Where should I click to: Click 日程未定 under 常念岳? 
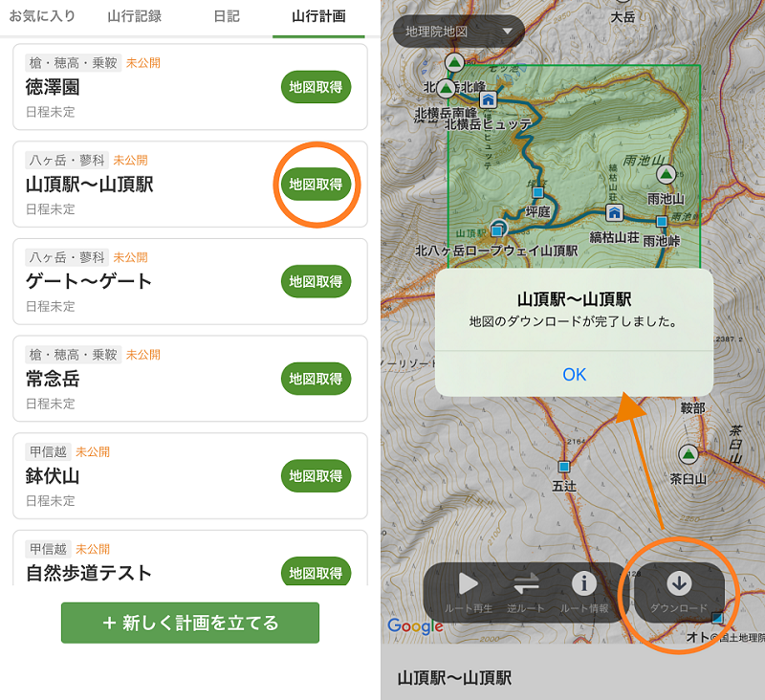pos(51,404)
